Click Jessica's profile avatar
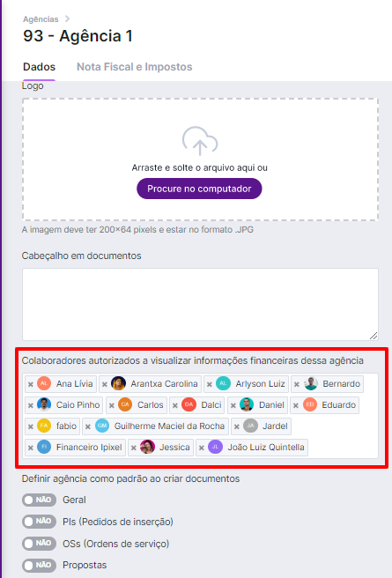Image resolution: width=392 pixels, height=578 pixels. [147, 447]
